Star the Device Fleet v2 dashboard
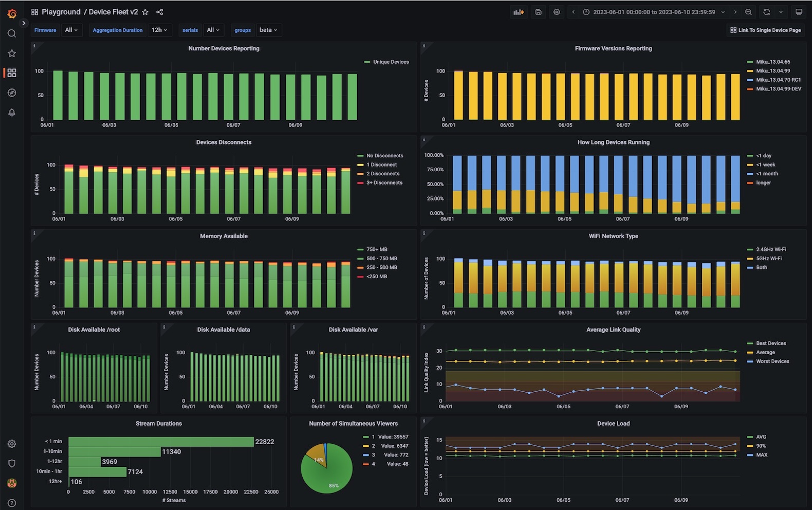 point(145,12)
